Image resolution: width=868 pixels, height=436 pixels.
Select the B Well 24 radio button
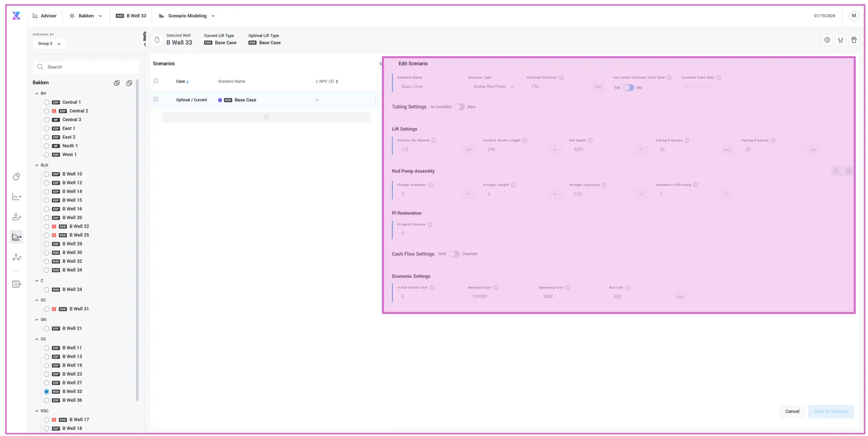46,289
